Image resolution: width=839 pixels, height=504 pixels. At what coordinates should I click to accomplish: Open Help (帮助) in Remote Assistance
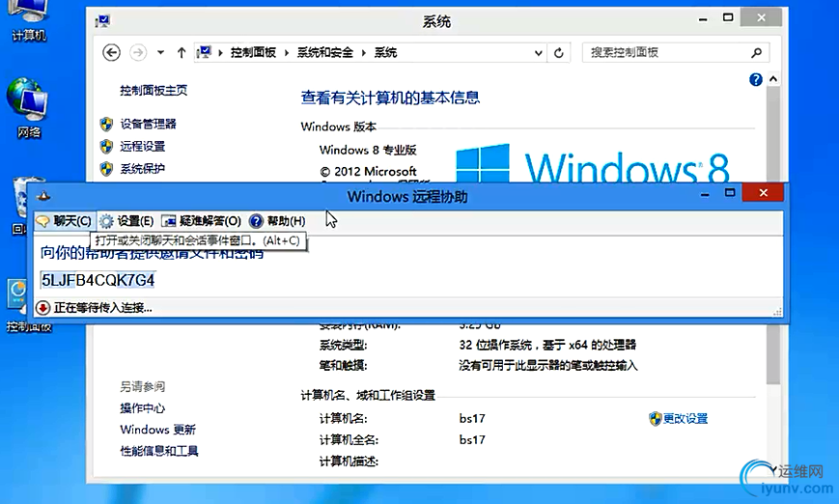pos(278,221)
